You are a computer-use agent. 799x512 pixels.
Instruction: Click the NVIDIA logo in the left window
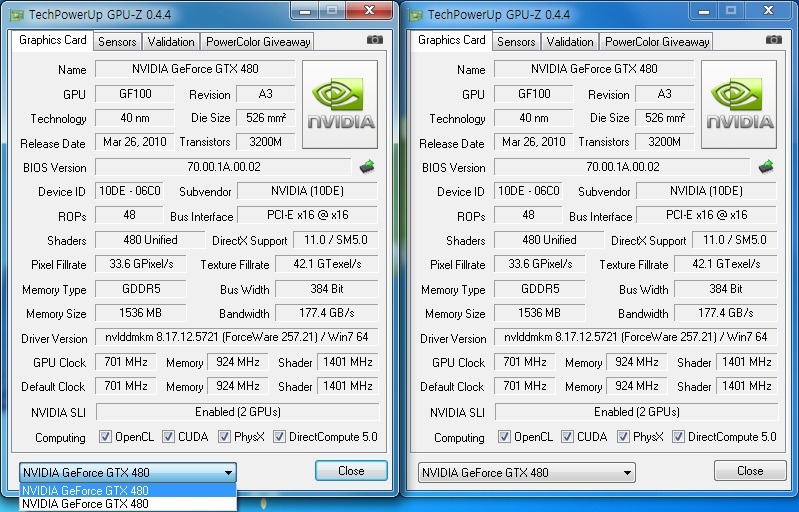pyautogui.click(x=340, y=104)
